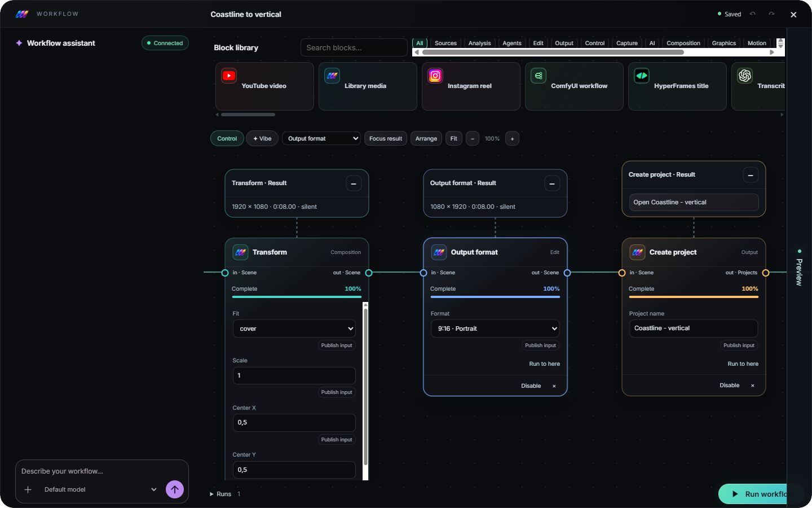Add an attachment with the plus icon
812x508 pixels.
[x=28, y=489]
